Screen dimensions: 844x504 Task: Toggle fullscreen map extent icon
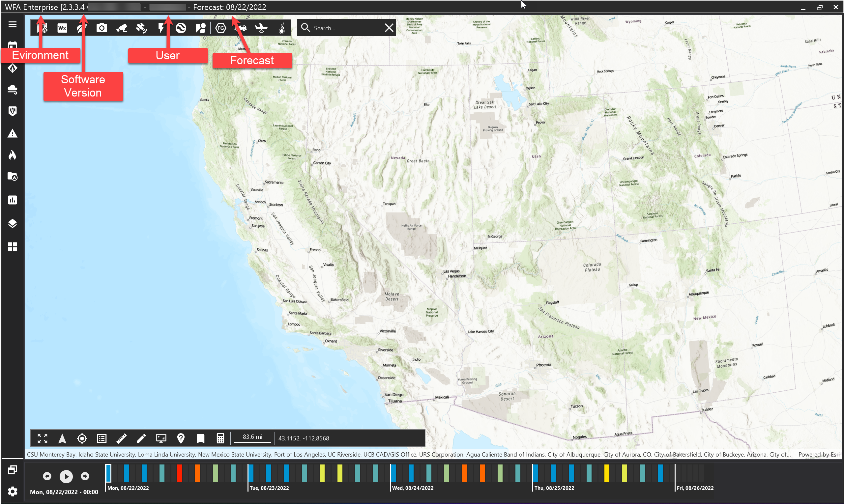(43, 438)
